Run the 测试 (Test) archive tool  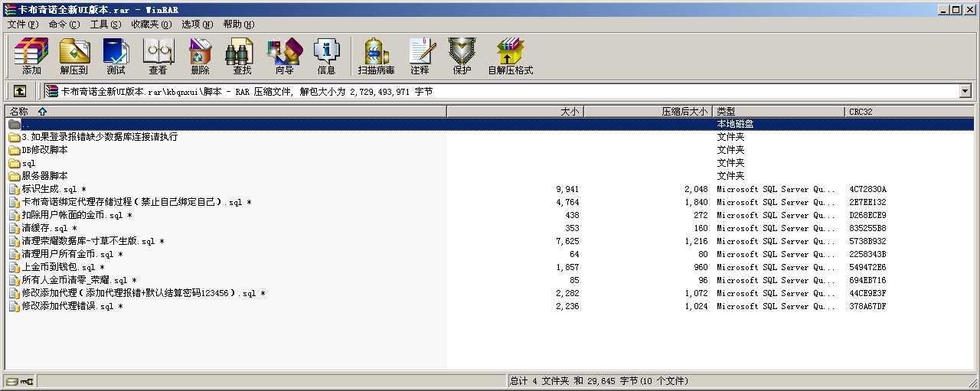[x=116, y=56]
